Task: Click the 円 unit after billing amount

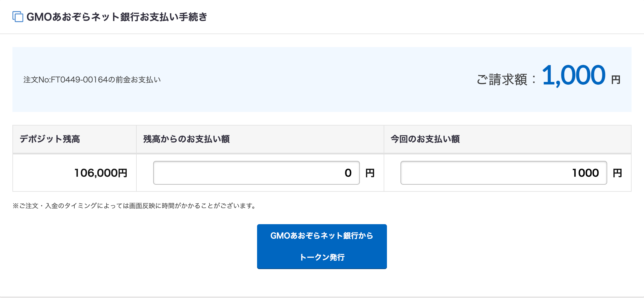Action: coord(616,80)
